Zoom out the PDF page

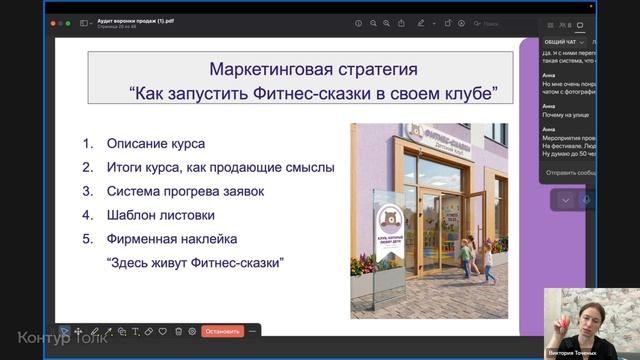coord(373,24)
